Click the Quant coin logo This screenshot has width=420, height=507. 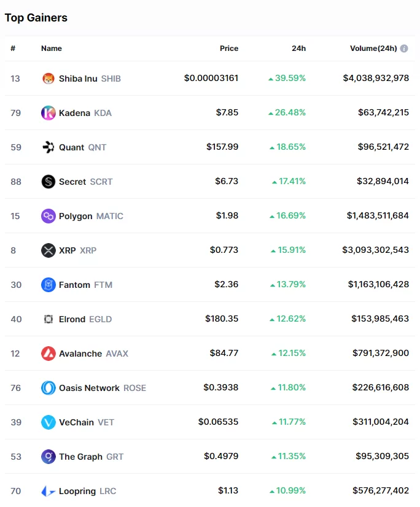(48, 147)
